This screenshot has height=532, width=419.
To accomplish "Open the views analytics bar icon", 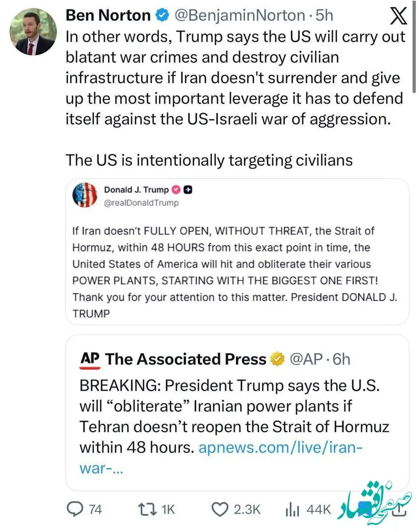I will tap(292, 509).
